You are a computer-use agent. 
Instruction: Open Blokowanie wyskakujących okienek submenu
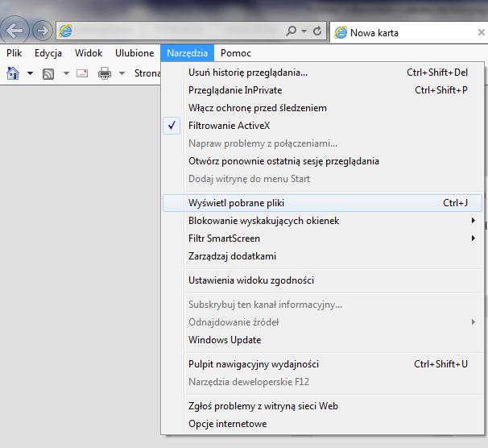coord(322,221)
